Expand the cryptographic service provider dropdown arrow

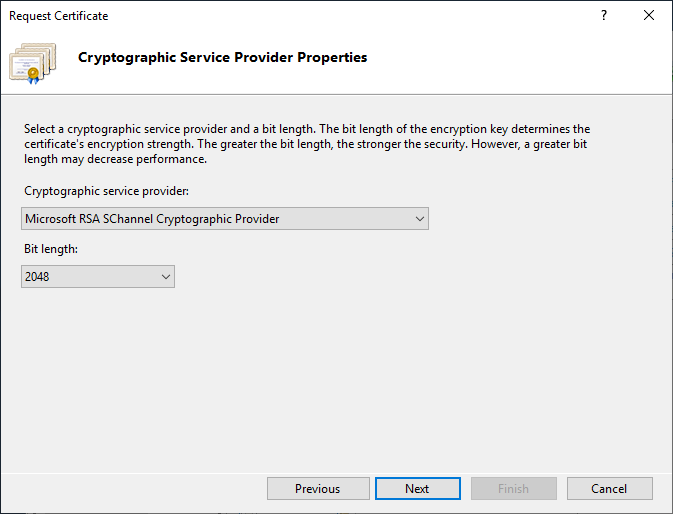(x=419, y=219)
